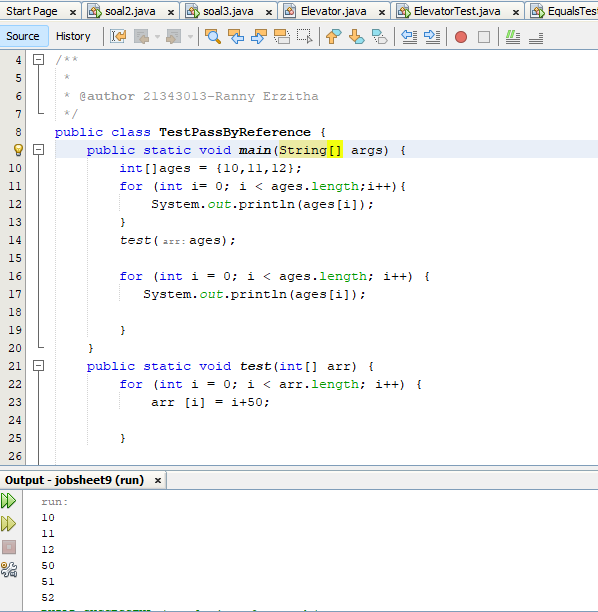
Task: Click the green Re-run icon in Output
Action: (8, 501)
